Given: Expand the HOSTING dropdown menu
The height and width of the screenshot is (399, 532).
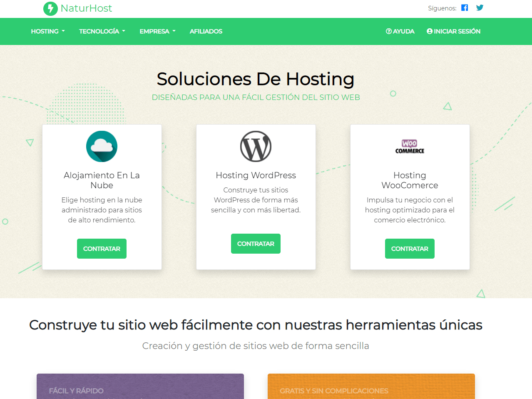Looking at the screenshot, I should (x=48, y=31).
